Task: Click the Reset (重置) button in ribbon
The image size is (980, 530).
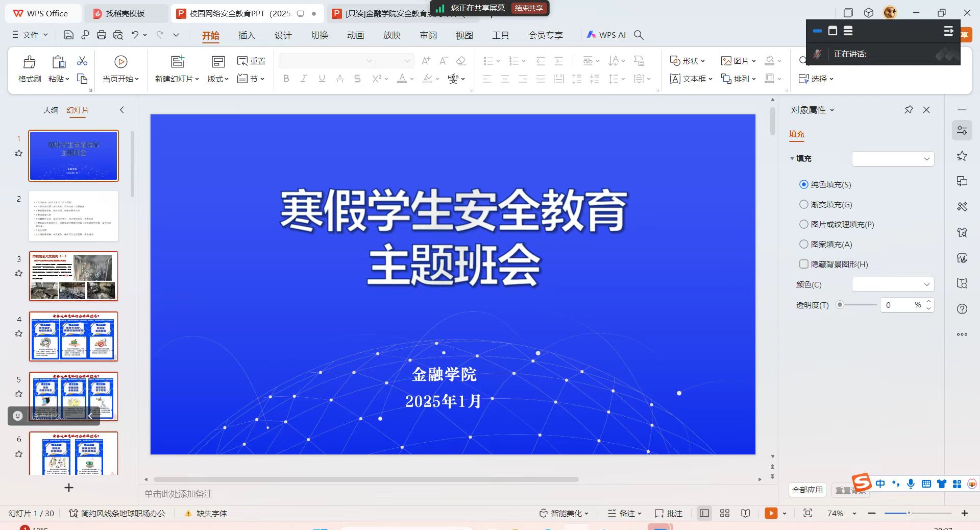Action: coord(251,61)
